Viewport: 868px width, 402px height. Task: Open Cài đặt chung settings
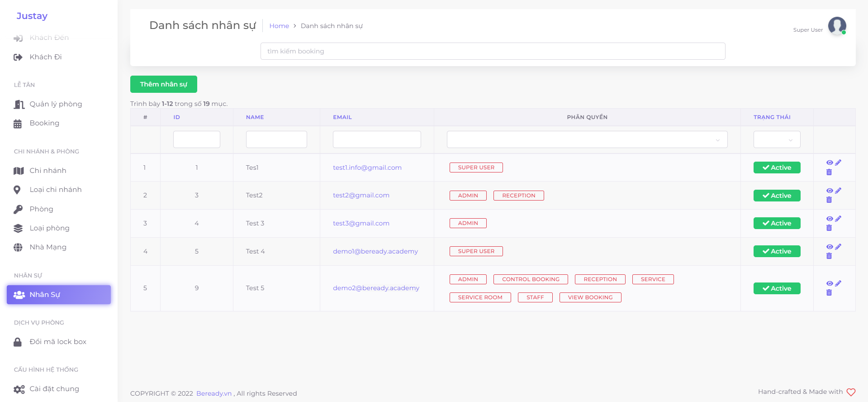coord(54,389)
